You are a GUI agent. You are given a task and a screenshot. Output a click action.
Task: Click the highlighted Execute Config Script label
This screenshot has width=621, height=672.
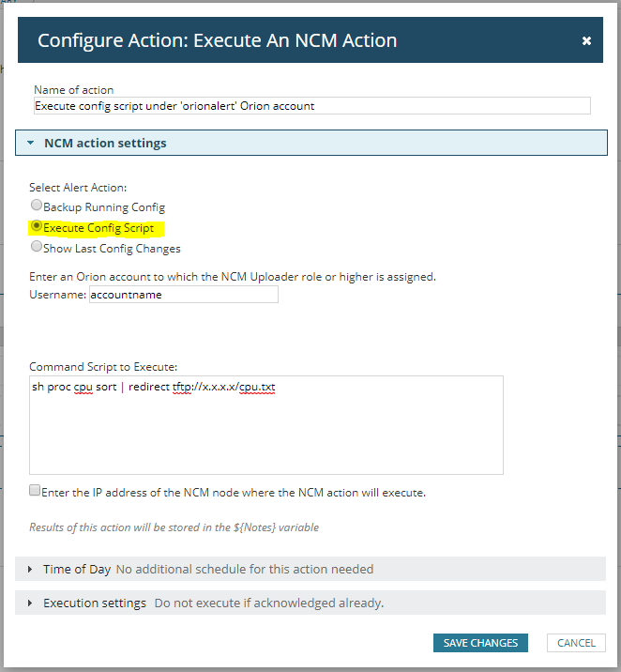point(98,228)
